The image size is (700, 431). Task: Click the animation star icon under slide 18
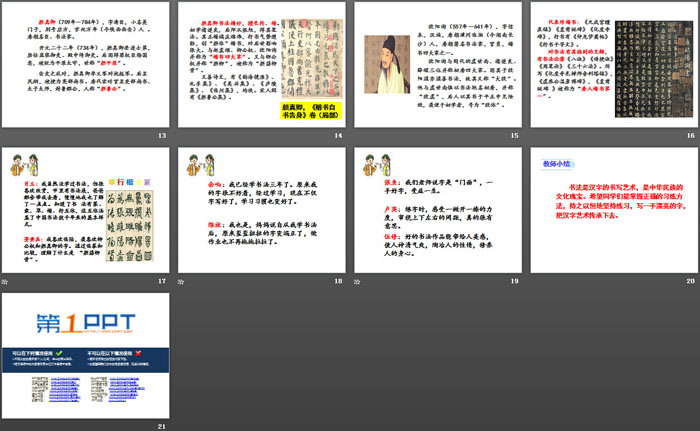tap(181, 282)
